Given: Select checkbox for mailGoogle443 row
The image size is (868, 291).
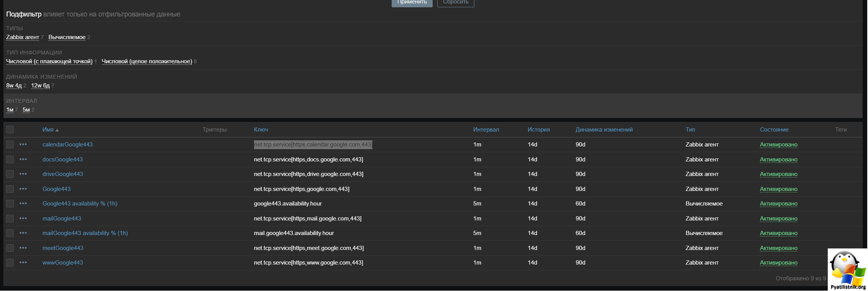Looking at the screenshot, I should tap(10, 219).
